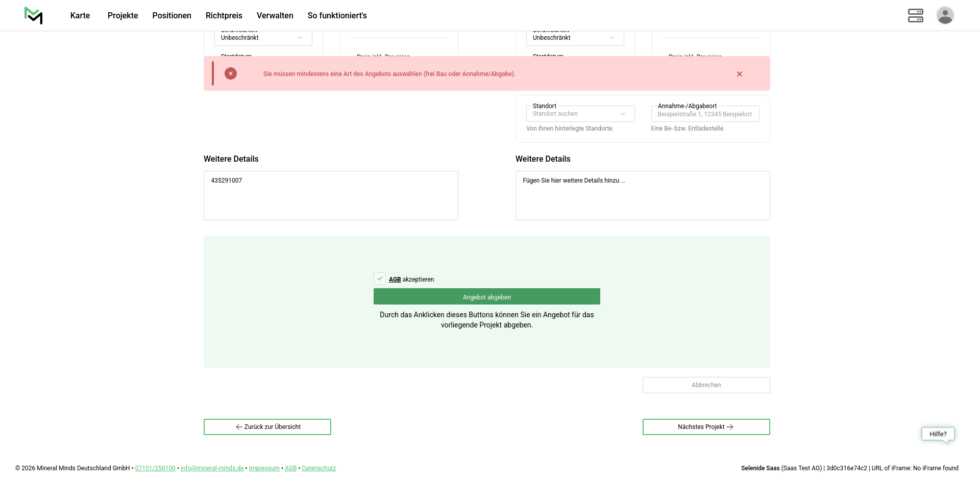Go back via Zurück zur Übersicht
This screenshot has height=481, width=980.
click(267, 427)
